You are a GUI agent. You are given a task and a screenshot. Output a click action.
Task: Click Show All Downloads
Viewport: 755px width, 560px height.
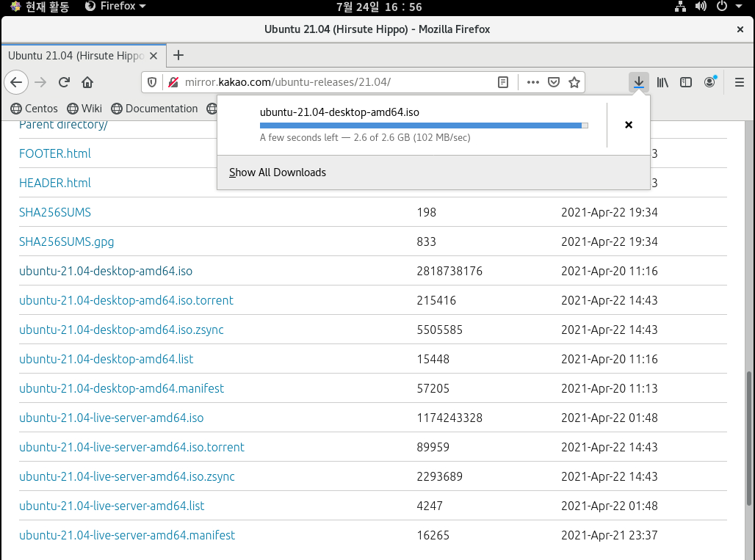[x=278, y=172]
